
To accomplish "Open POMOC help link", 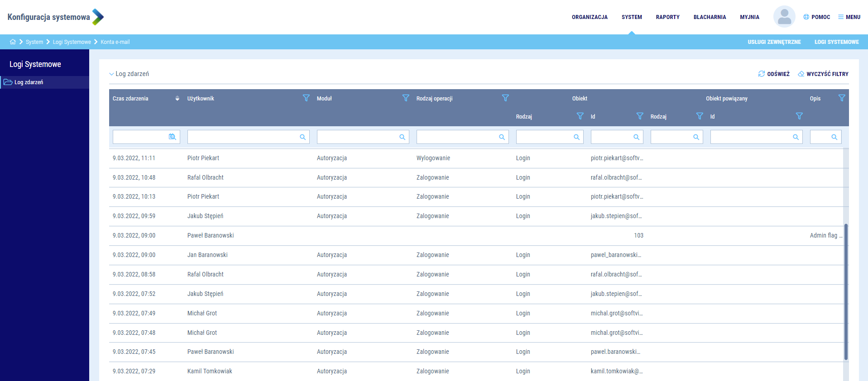I will [x=816, y=17].
